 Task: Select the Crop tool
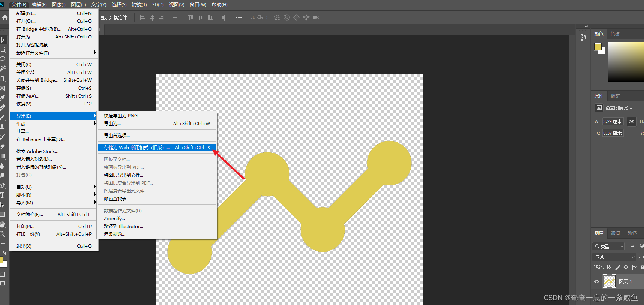point(3,78)
